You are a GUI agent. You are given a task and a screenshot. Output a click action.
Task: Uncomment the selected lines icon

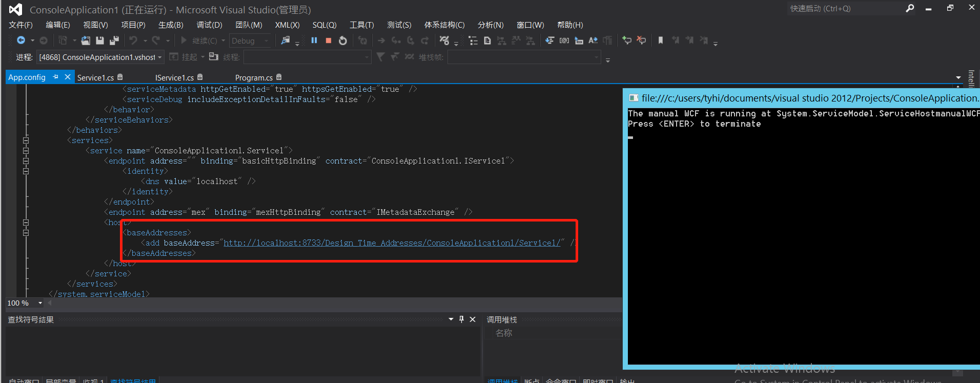click(641, 41)
